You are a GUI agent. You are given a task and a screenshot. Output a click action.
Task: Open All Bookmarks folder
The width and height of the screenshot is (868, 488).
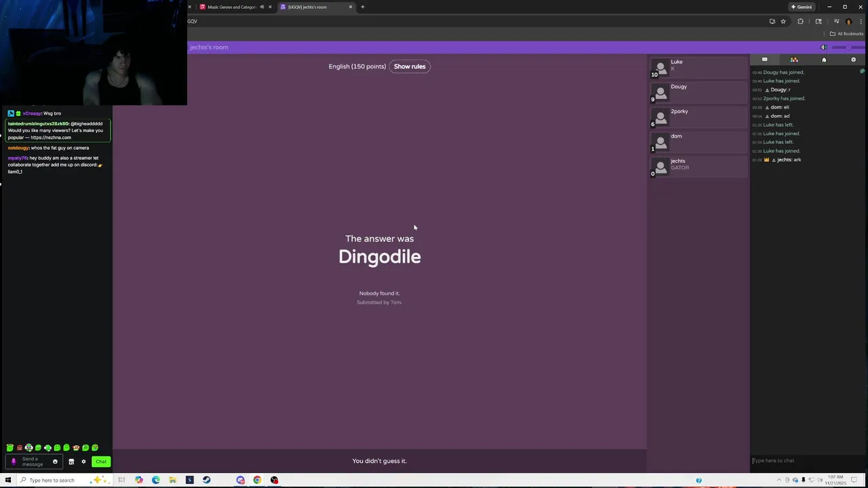(846, 34)
